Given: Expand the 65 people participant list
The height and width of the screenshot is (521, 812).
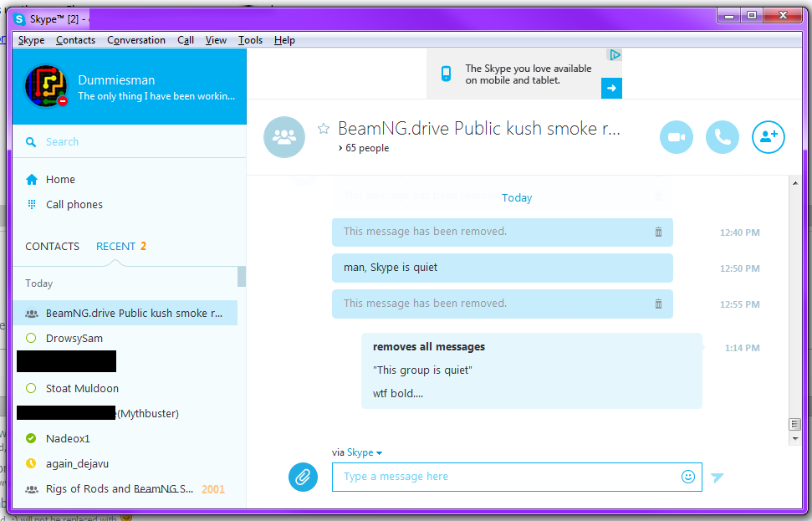Looking at the screenshot, I should 364,148.
